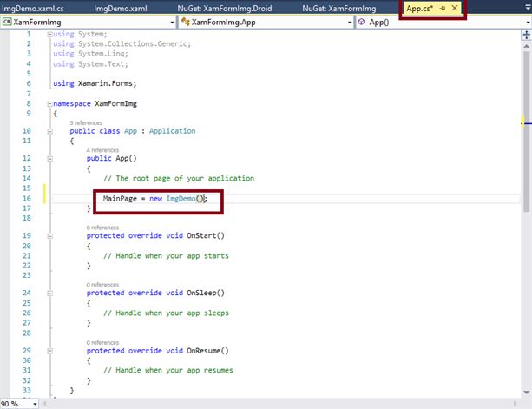
Task: Collapse the namespace XamFormImg block
Action: tap(49, 104)
